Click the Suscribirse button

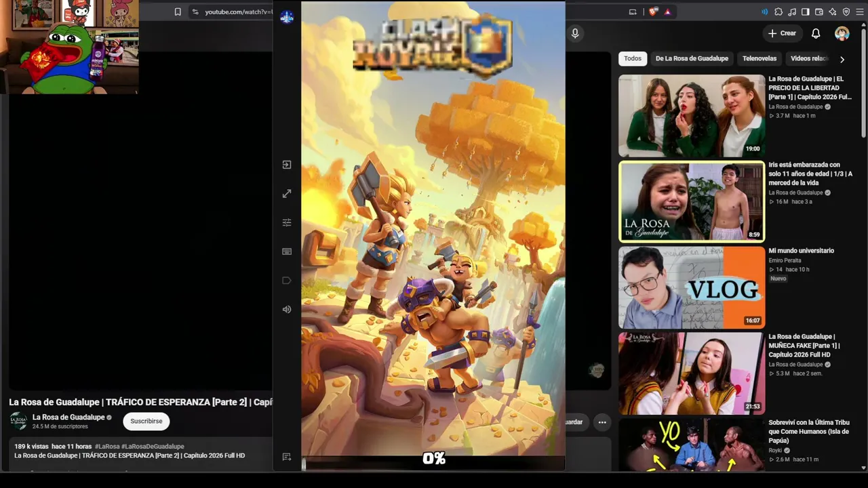click(146, 421)
